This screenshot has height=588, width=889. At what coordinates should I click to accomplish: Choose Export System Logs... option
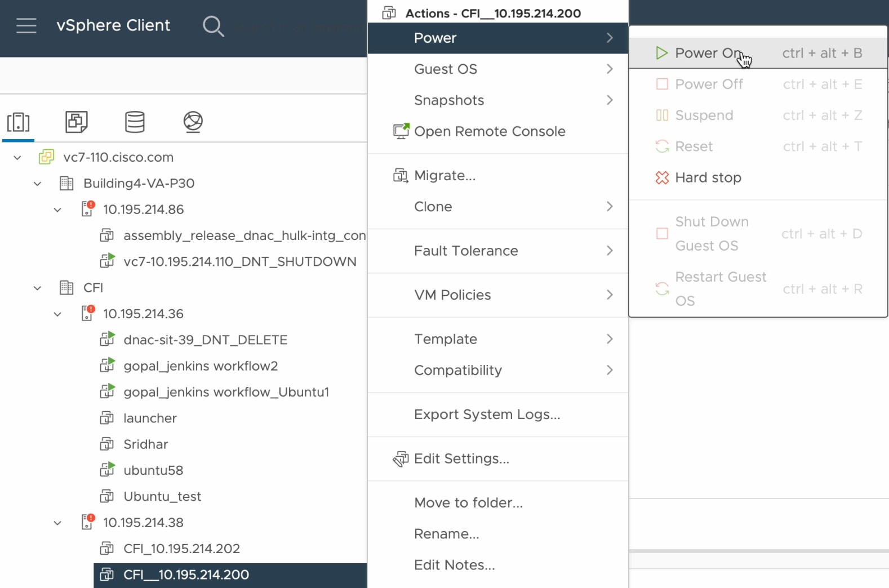498,415
